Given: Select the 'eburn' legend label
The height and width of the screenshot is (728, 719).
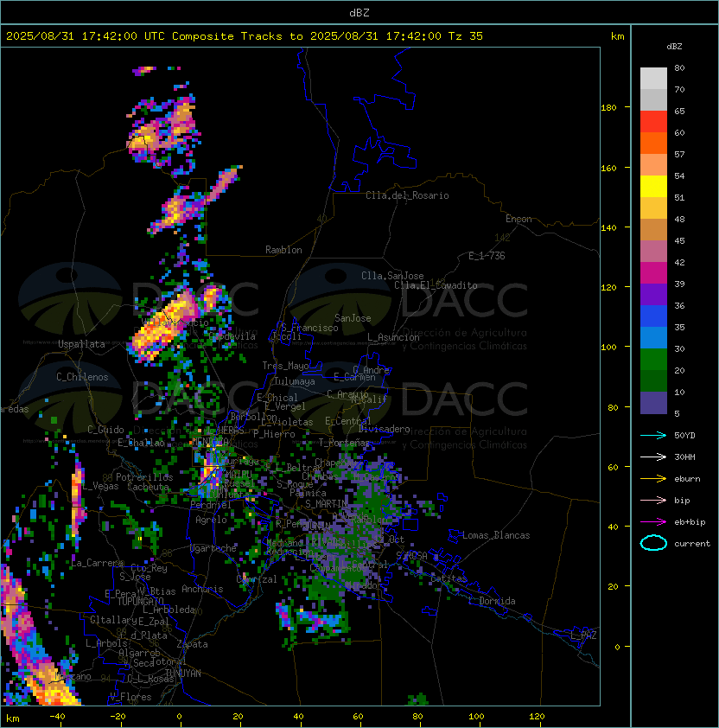Looking at the screenshot, I should point(687,479).
